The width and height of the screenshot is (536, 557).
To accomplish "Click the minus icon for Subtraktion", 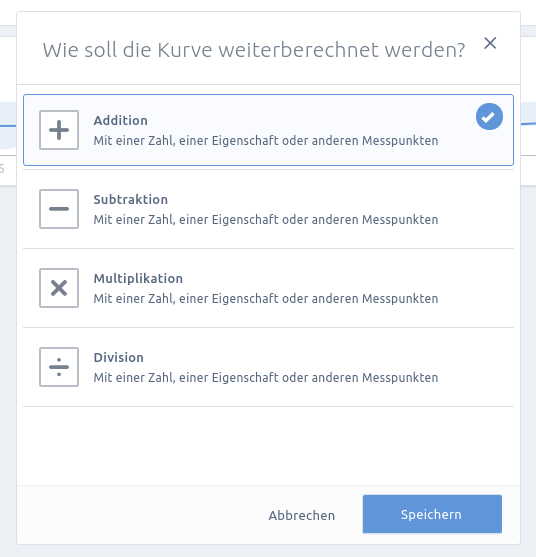I will tap(59, 209).
